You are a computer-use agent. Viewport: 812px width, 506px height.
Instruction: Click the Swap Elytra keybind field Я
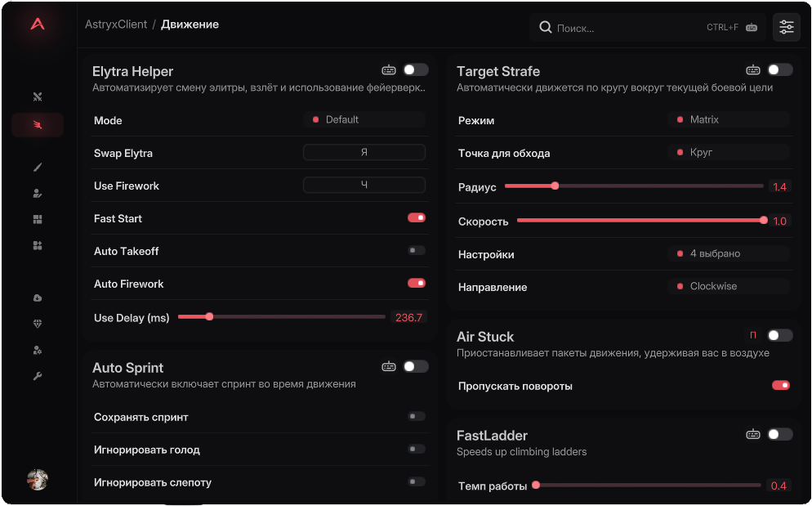tap(364, 152)
